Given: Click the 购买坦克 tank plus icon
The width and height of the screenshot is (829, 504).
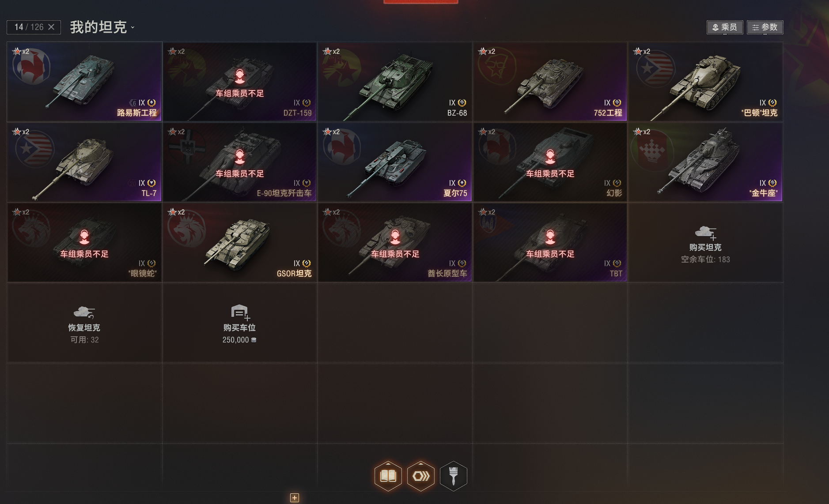Looking at the screenshot, I should click(x=705, y=232).
